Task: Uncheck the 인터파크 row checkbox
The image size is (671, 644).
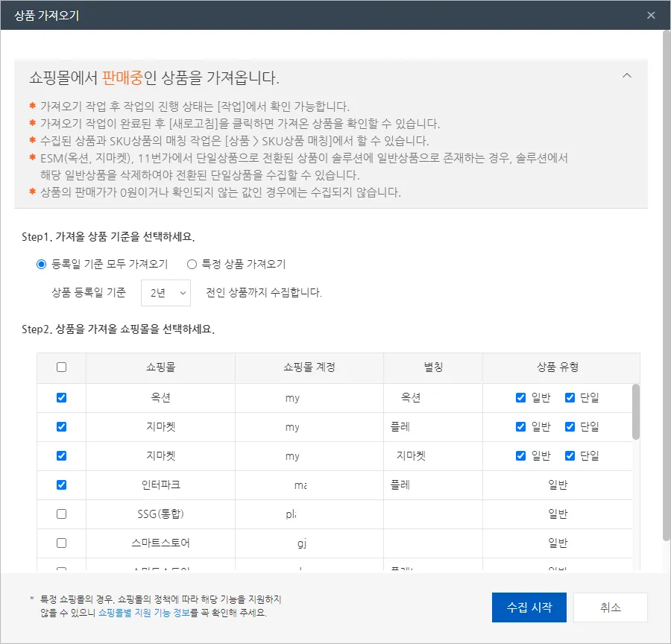Action: point(62,484)
